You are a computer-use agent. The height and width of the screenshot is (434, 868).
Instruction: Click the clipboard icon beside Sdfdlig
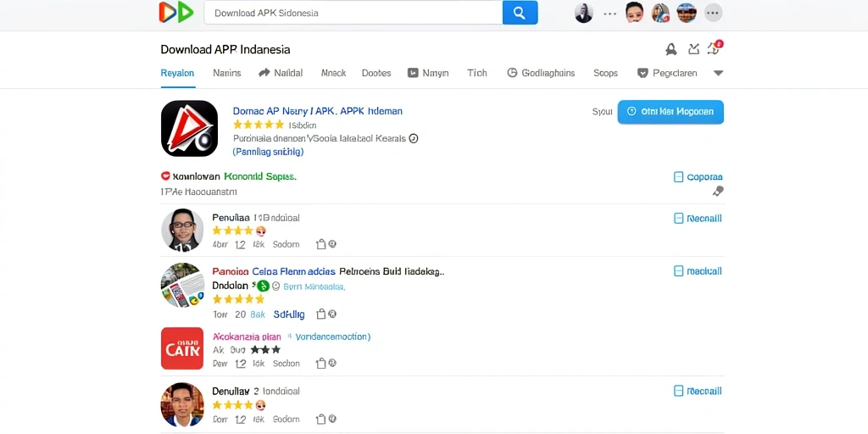pyautogui.click(x=320, y=314)
